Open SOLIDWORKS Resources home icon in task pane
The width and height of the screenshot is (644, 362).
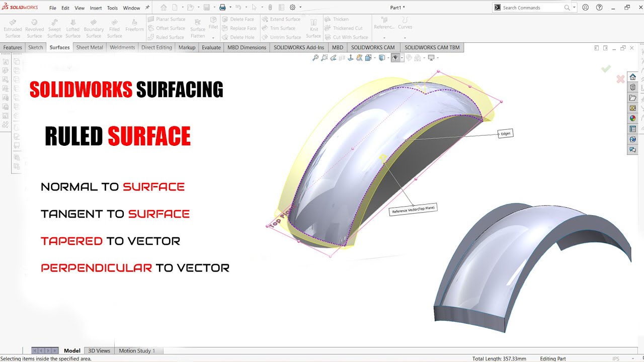[633, 77]
